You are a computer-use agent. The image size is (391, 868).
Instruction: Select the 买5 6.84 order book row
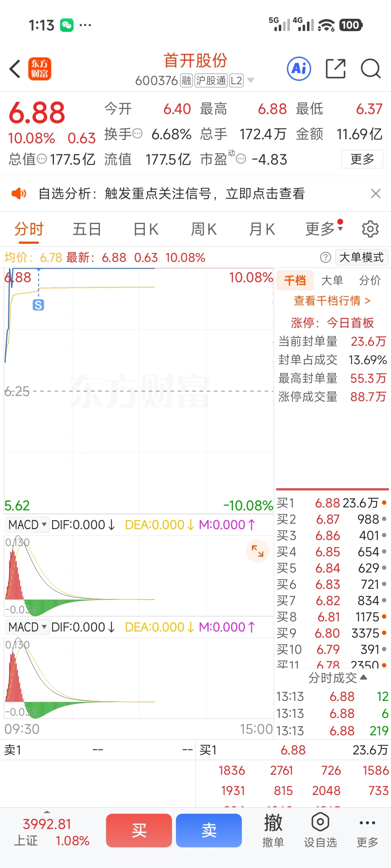click(332, 568)
